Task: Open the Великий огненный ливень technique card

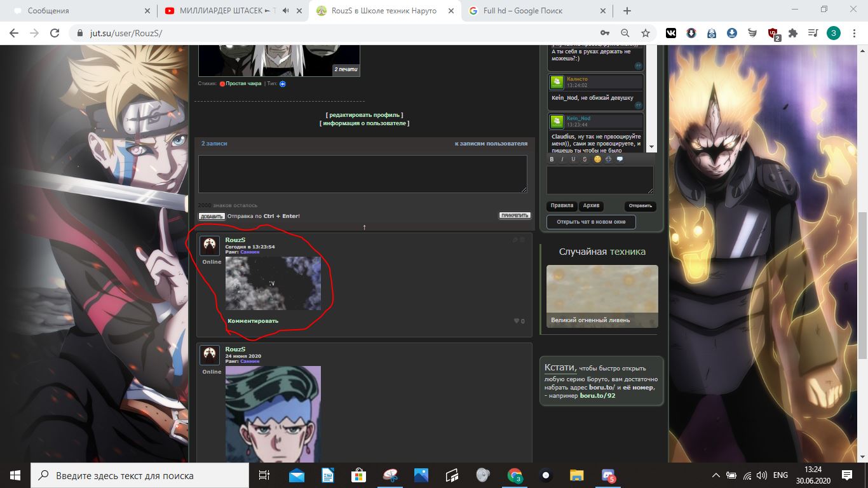Action: (602, 296)
